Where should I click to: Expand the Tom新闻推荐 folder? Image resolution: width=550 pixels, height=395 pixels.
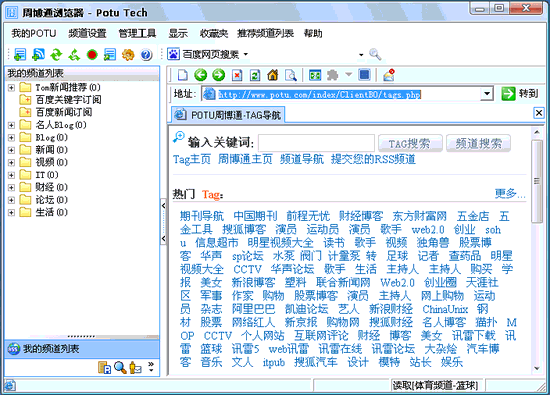(x=11, y=87)
